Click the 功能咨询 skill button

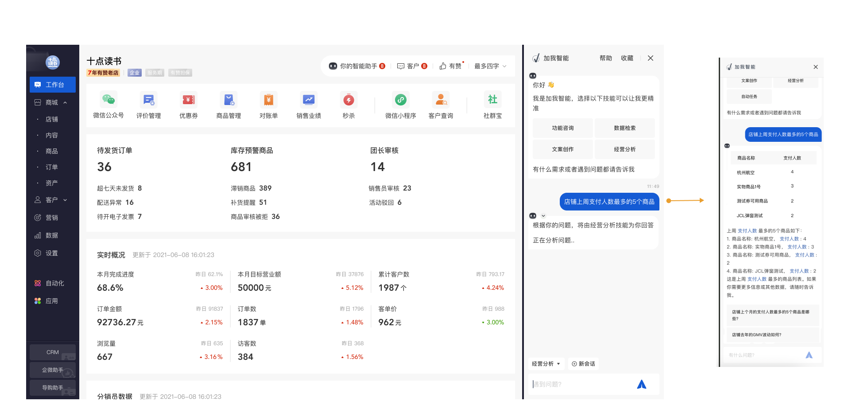coord(562,128)
